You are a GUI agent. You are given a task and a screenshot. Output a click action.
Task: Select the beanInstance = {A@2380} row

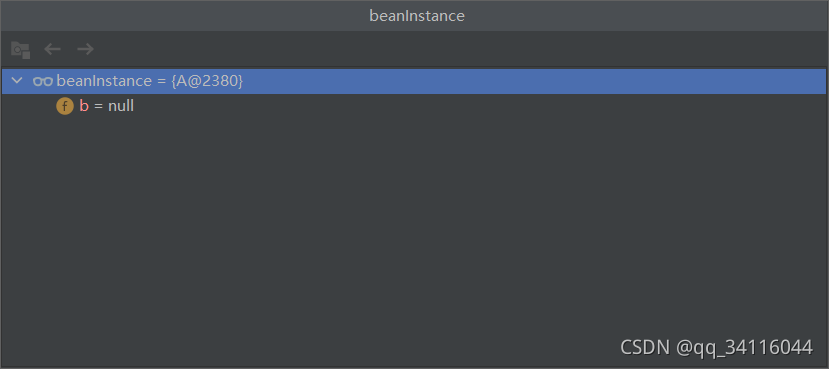[414, 81]
